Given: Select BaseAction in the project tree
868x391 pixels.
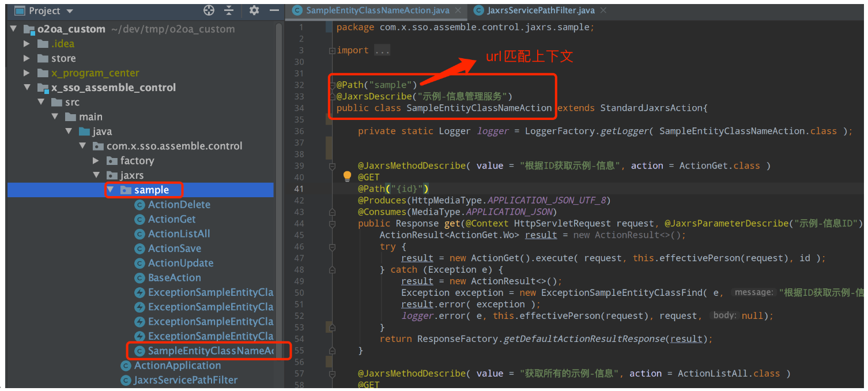Looking at the screenshot, I should (174, 277).
